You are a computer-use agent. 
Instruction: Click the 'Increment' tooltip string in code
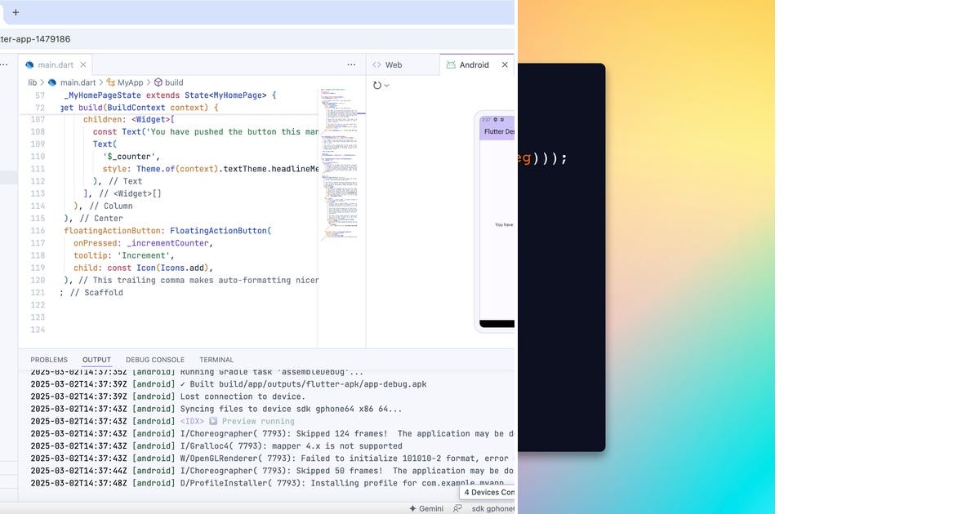click(145, 255)
